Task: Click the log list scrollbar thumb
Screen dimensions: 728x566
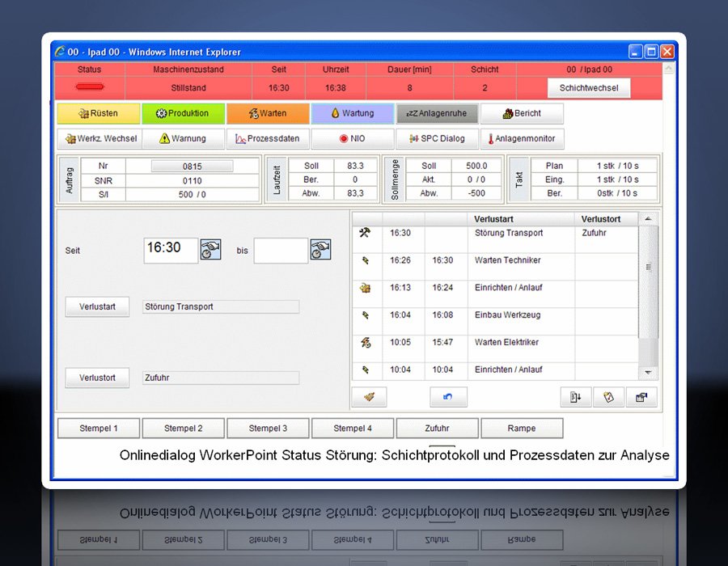Action: 648,281
